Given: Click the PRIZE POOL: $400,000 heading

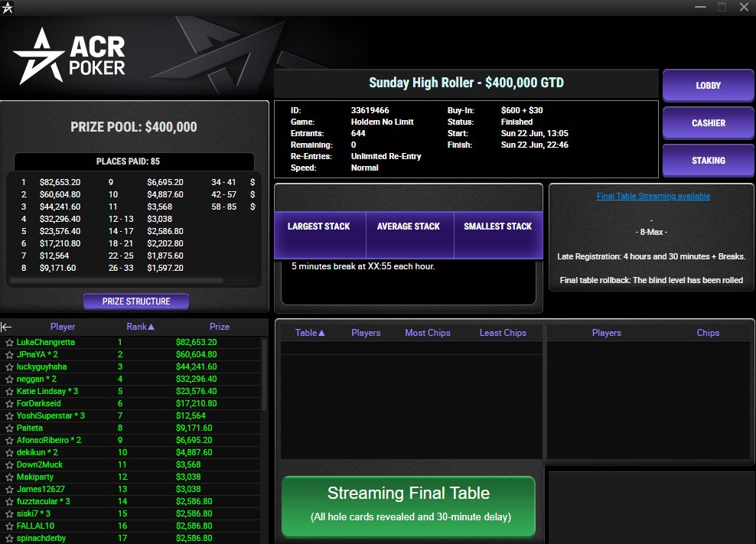Looking at the screenshot, I should (134, 127).
